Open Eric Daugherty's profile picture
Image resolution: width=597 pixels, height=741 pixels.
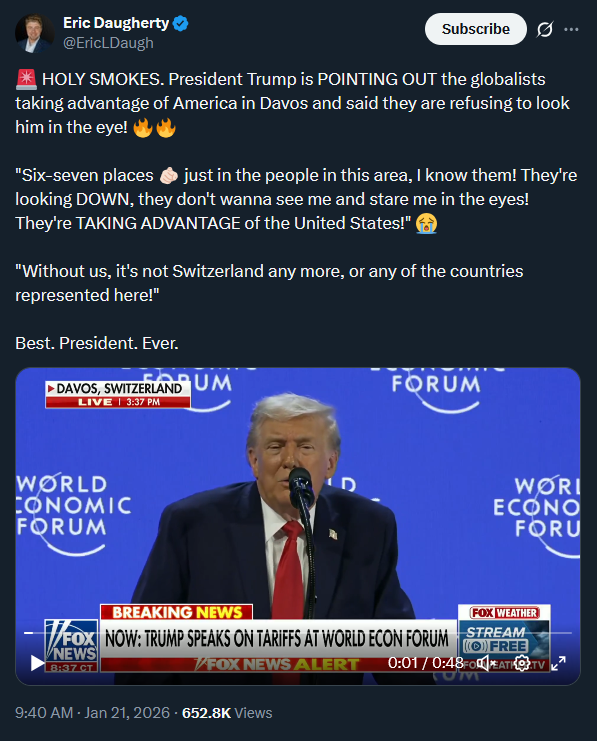pyautogui.click(x=35, y=33)
